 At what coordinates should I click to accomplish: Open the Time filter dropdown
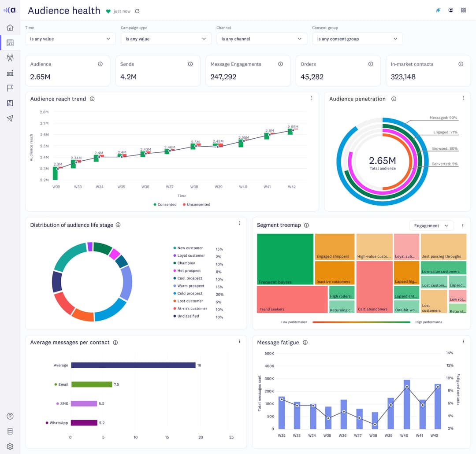tap(70, 39)
